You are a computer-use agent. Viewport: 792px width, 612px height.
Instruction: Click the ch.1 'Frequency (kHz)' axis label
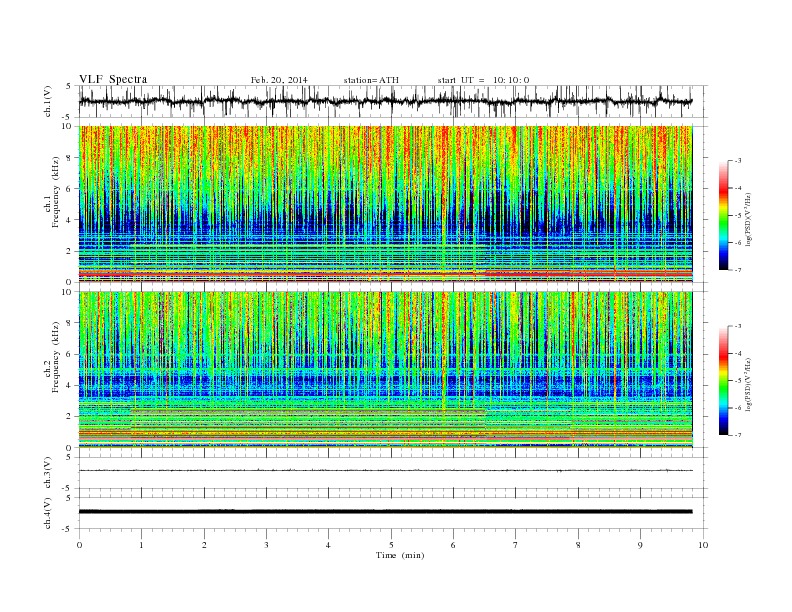(56, 192)
